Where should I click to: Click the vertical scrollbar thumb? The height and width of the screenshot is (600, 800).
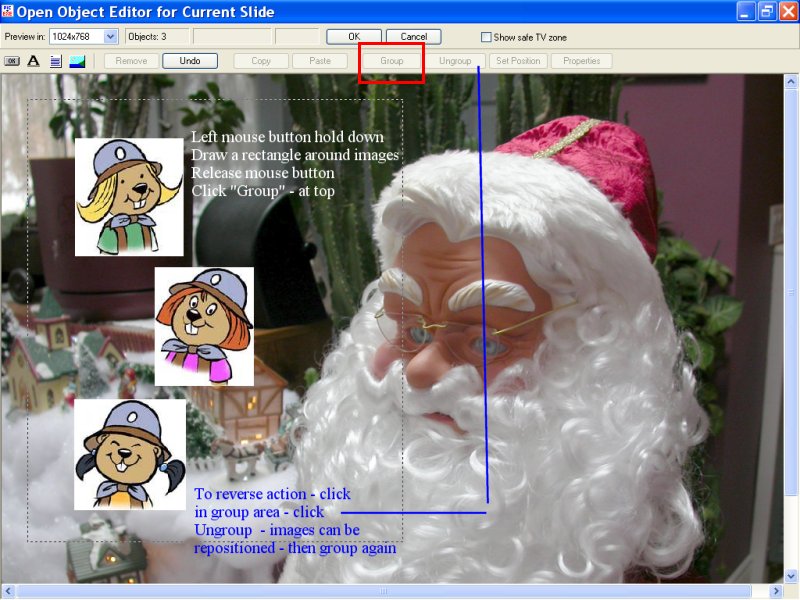point(791,292)
